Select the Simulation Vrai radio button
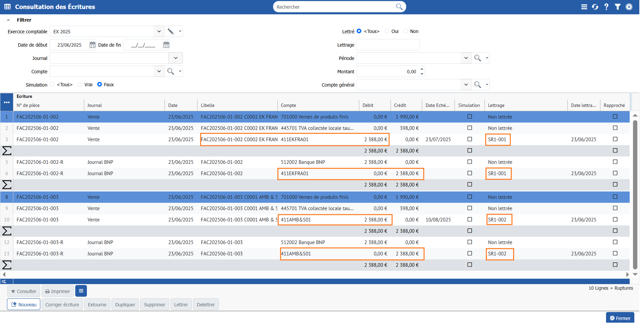This screenshot has height=327, width=644. coord(80,85)
